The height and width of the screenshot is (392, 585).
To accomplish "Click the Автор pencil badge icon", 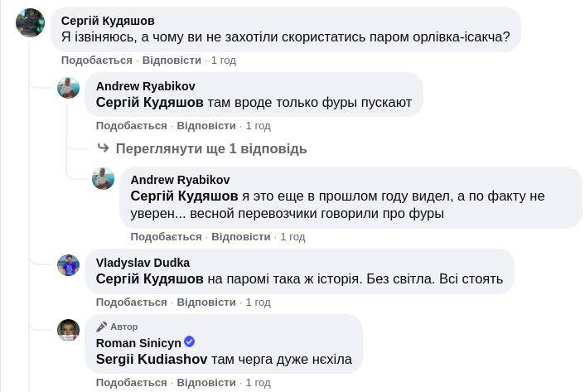I will click(x=102, y=327).
